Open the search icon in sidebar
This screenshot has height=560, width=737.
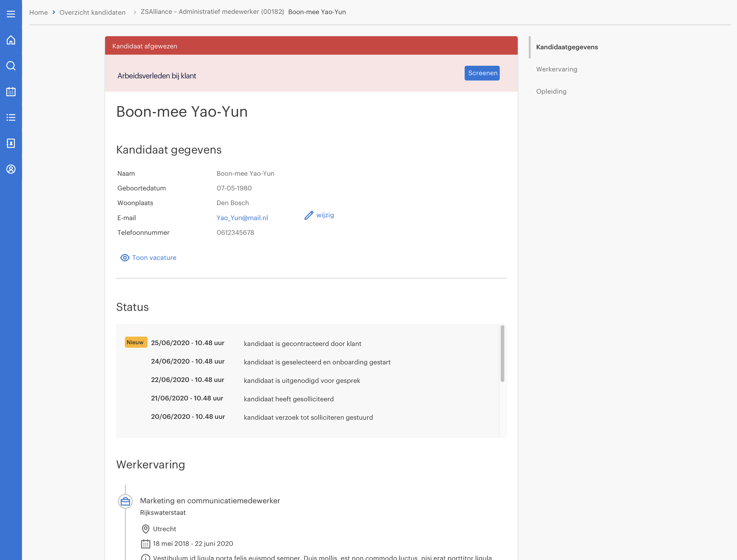[11, 66]
